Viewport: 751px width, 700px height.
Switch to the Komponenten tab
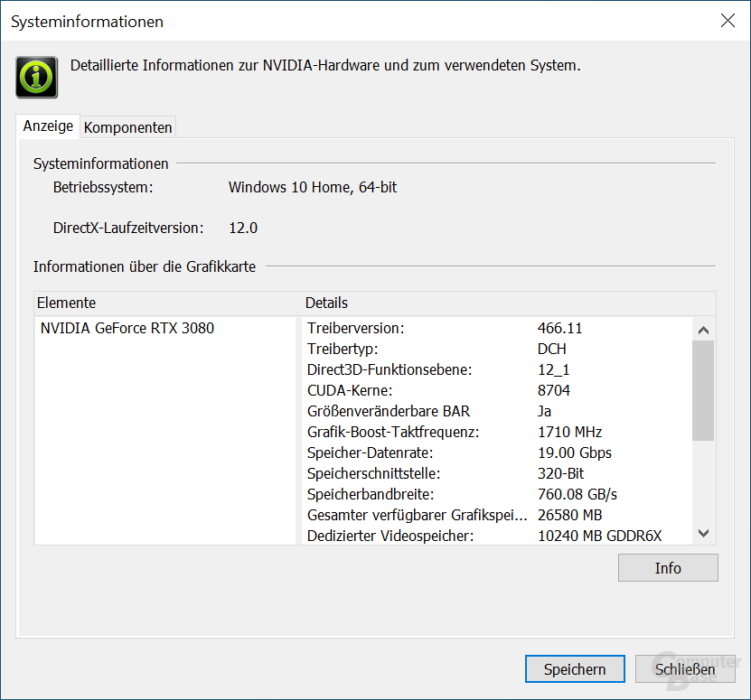128,127
